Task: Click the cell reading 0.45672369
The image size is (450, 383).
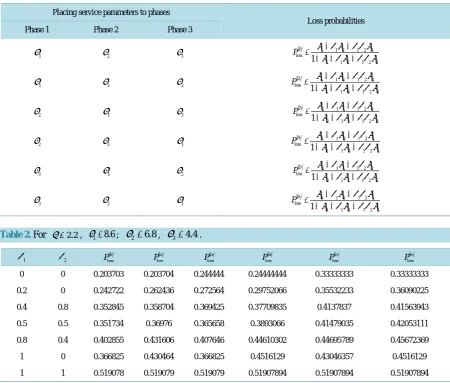Action: (409, 340)
